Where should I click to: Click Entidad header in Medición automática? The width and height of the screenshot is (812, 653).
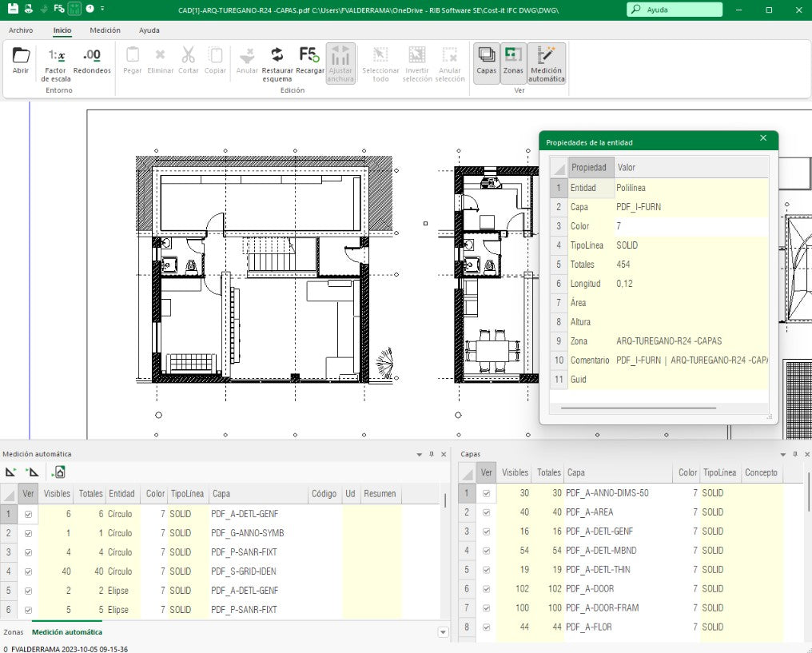point(121,493)
